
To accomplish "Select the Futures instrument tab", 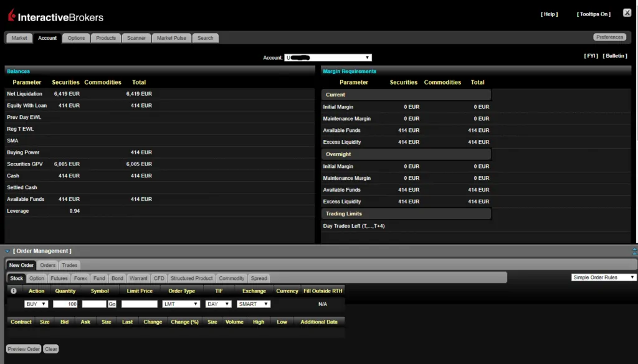I will pos(59,278).
